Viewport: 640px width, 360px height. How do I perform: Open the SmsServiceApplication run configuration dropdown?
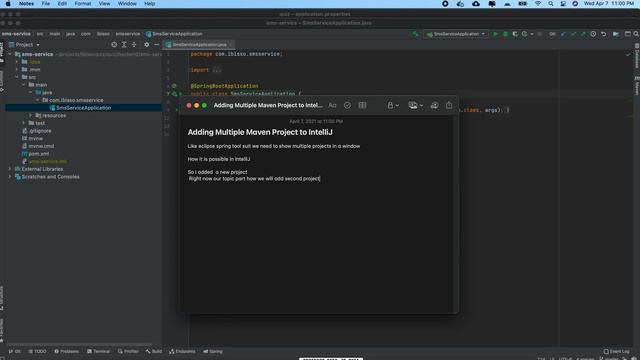pyautogui.click(x=456, y=34)
